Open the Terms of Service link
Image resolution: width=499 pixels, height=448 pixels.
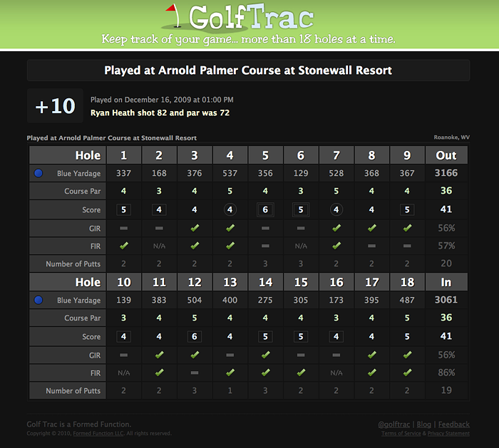tap(401, 433)
